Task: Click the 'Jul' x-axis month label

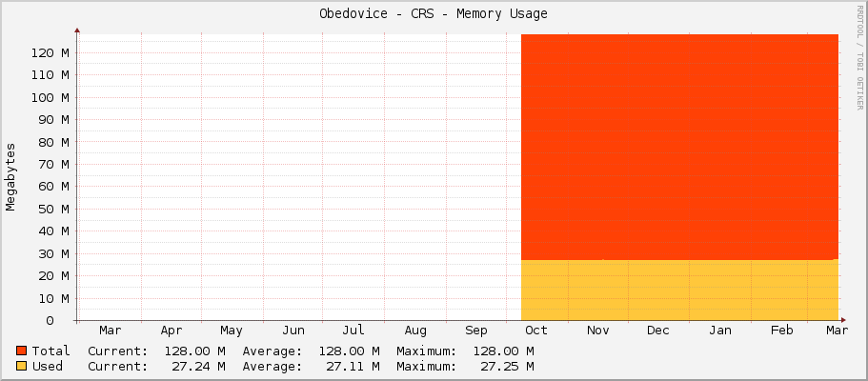Action: click(353, 331)
